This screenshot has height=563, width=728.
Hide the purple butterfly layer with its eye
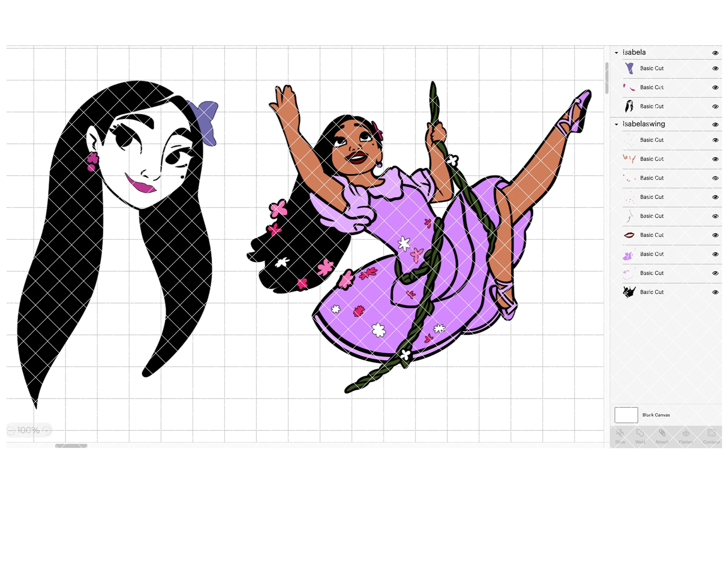click(715, 68)
